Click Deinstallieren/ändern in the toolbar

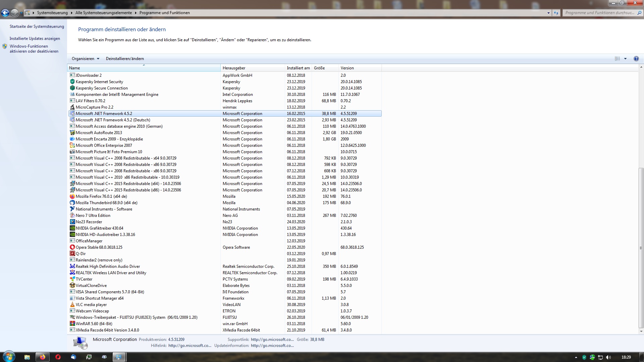point(125,59)
